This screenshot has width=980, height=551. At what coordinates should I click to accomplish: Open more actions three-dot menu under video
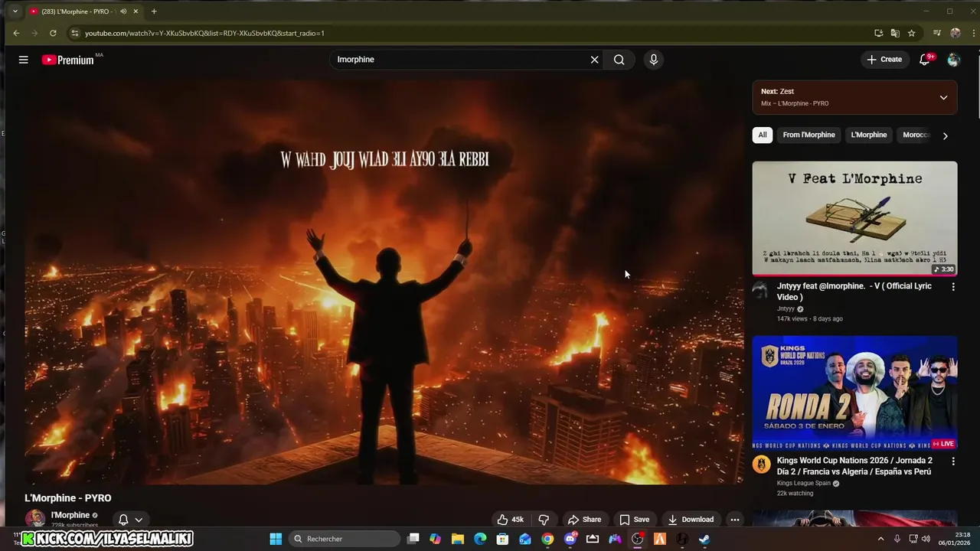pyautogui.click(x=735, y=520)
